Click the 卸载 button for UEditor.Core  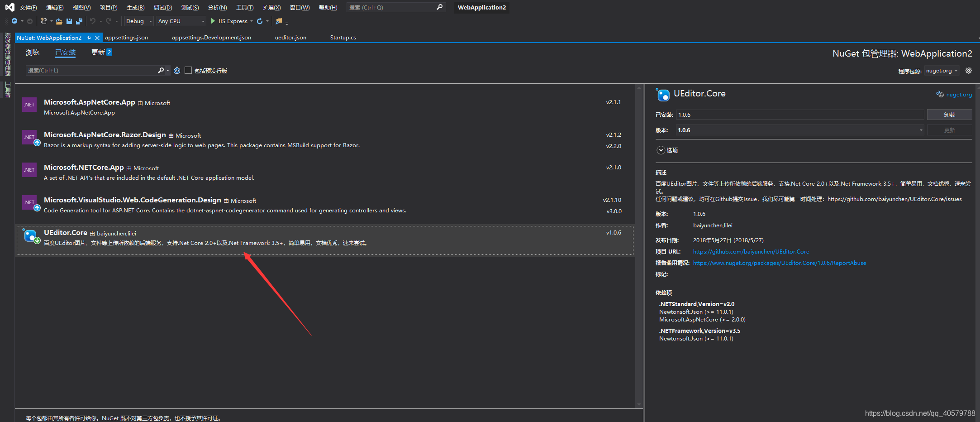point(949,115)
